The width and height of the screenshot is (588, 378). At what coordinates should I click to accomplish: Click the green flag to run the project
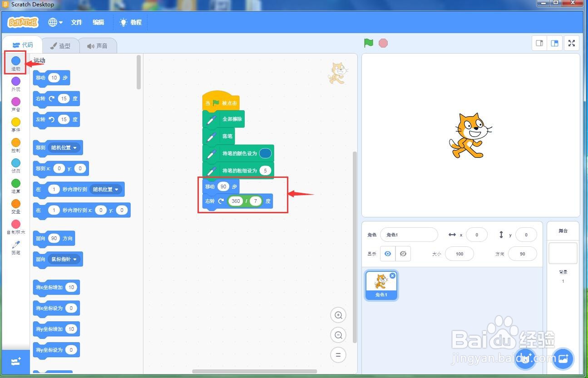(x=368, y=43)
